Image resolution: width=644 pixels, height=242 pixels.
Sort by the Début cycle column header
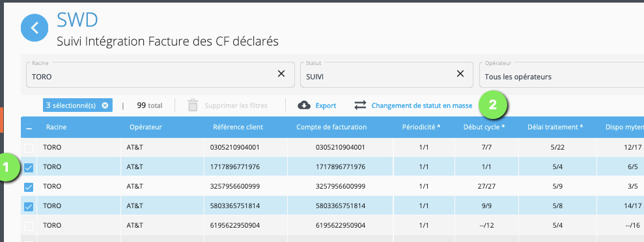(484, 127)
